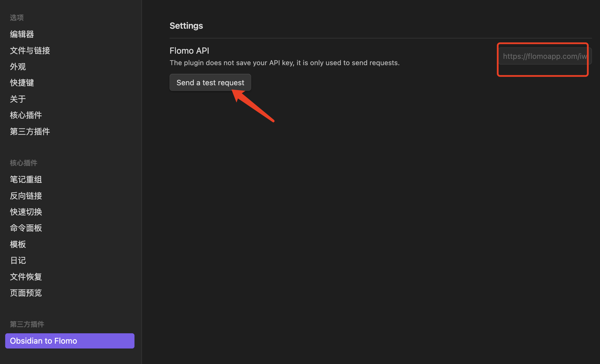Go to 命令面板 plugin settings
Viewport: 600px width, 364px height.
click(26, 228)
